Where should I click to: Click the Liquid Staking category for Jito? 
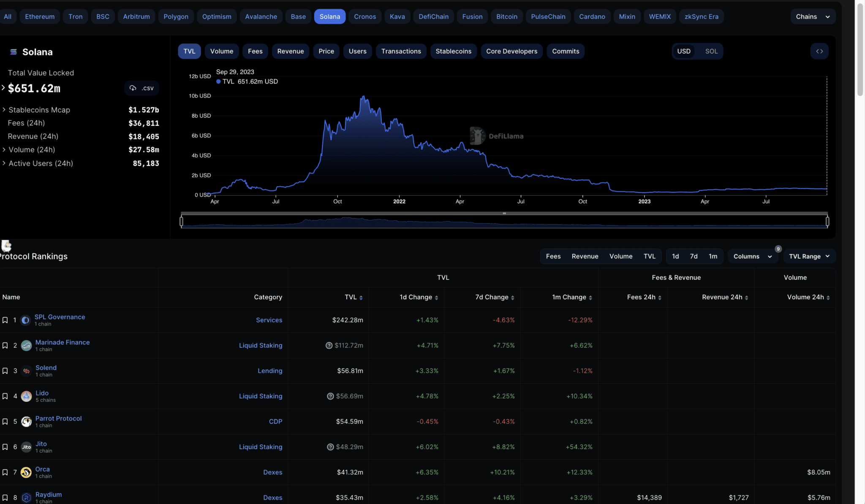click(x=260, y=447)
